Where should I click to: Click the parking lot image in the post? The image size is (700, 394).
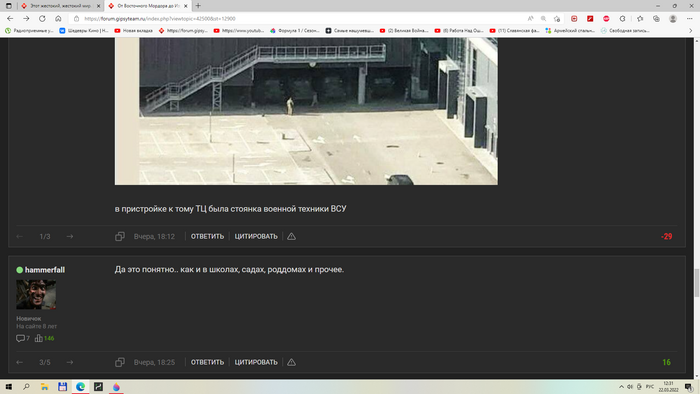[x=306, y=111]
